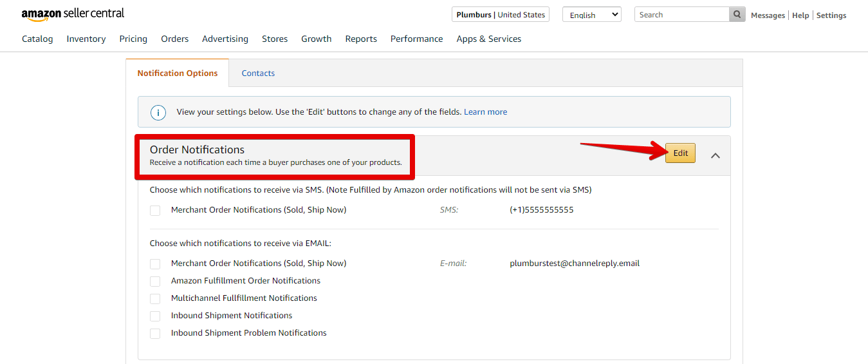Open the Catalog menu

37,39
